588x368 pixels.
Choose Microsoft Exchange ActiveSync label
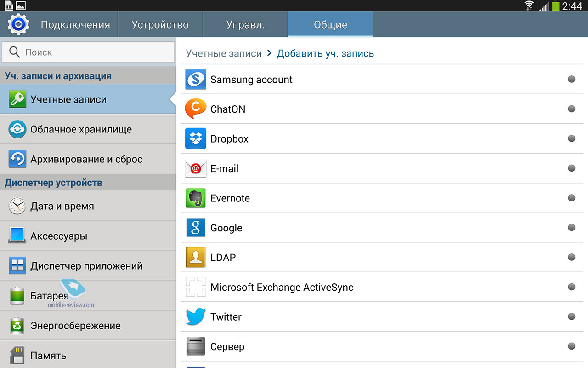coord(282,287)
